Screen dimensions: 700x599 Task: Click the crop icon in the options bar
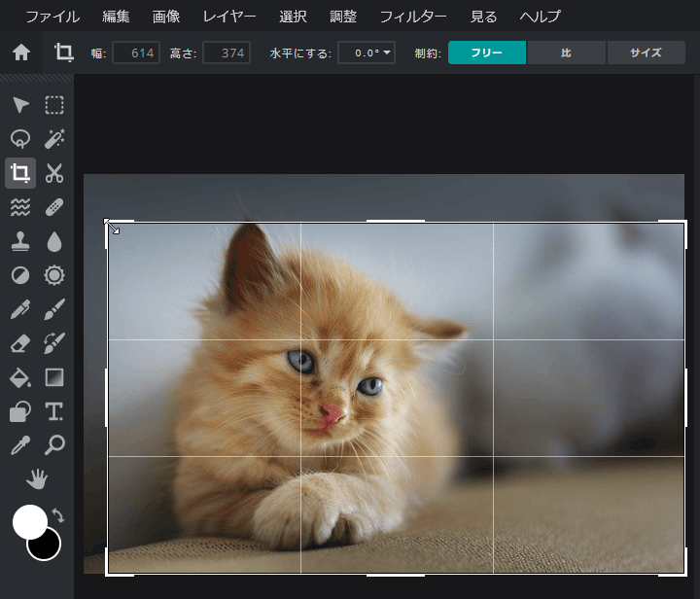pyautogui.click(x=64, y=53)
